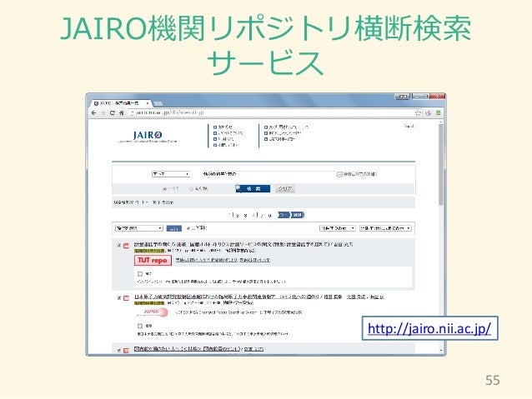Reload the JAIRO page
The width and height of the screenshot is (532, 399).
coord(112,113)
